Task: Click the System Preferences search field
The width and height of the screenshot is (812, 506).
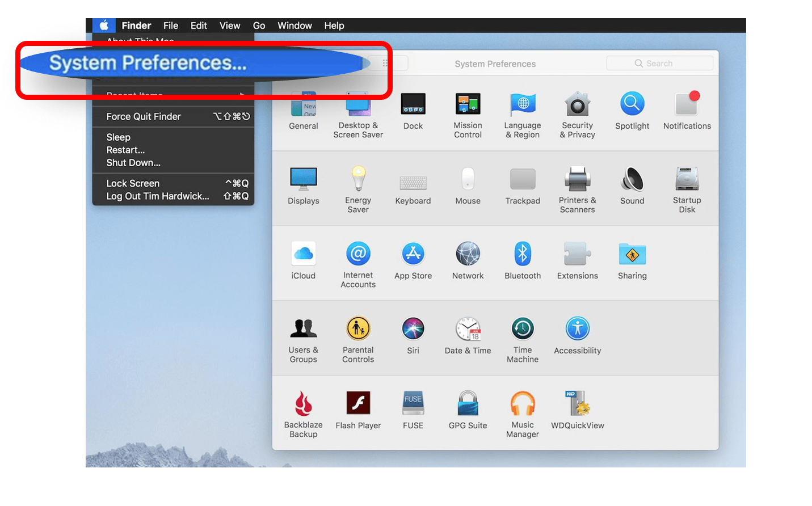Action: tap(660, 63)
